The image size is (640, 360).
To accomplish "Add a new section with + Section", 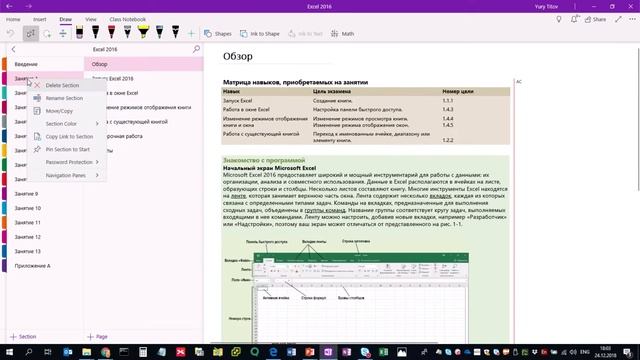I will 23,337.
